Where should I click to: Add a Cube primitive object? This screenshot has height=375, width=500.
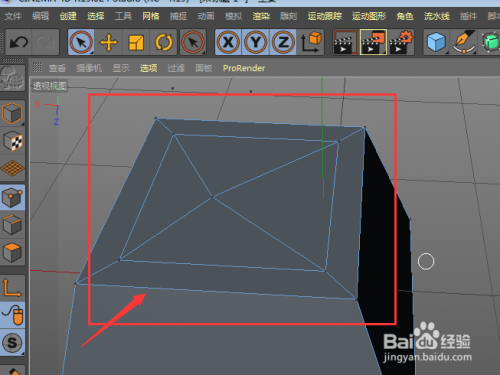pyautogui.click(x=436, y=42)
